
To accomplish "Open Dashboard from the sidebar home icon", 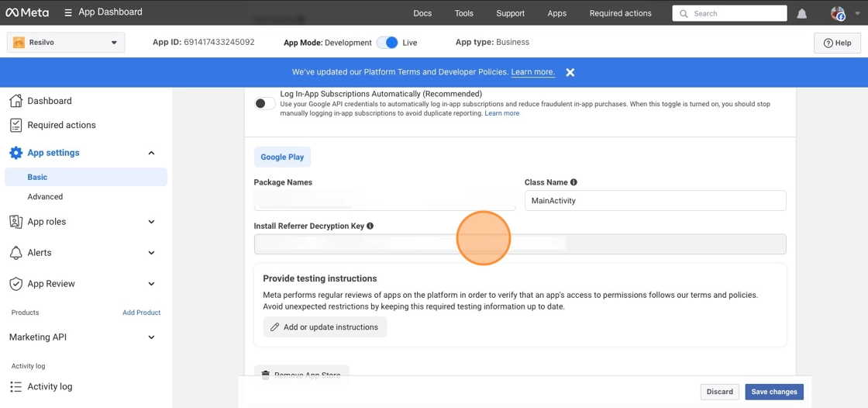I will click(15, 101).
